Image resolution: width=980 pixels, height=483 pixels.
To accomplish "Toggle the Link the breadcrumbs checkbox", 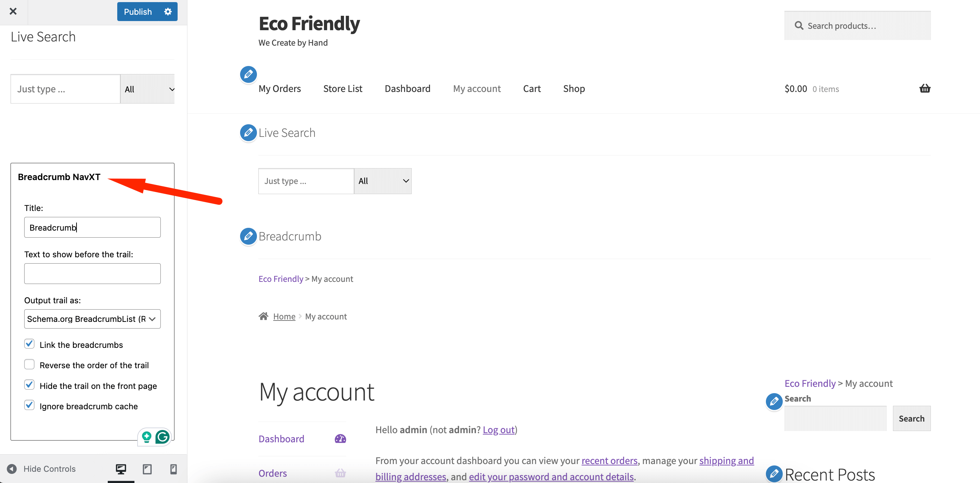I will coord(29,344).
